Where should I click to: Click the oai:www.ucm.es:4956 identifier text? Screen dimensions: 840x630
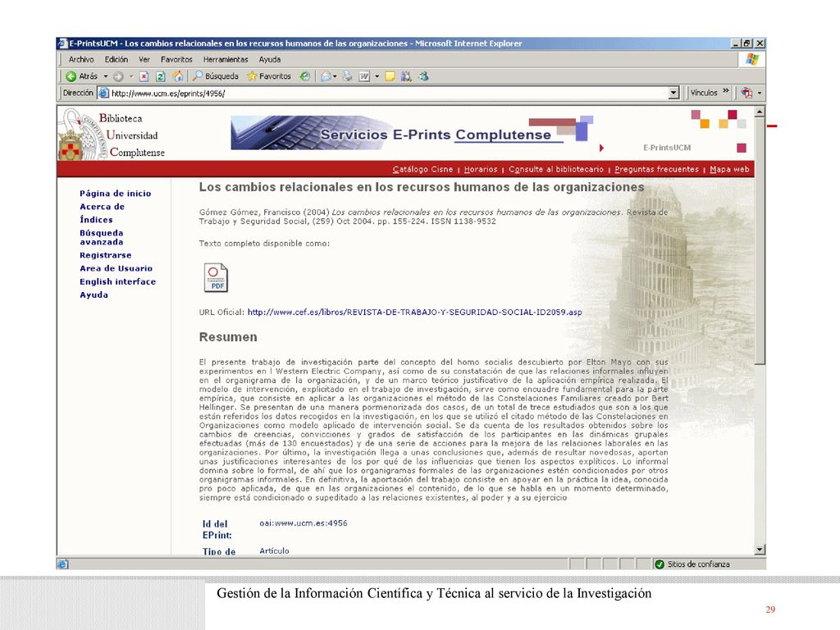coord(304,523)
